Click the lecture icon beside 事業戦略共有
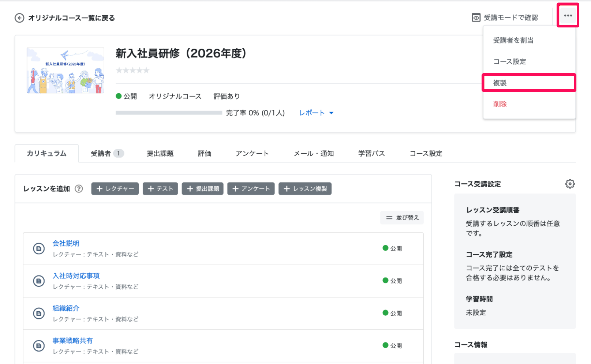 (39, 346)
